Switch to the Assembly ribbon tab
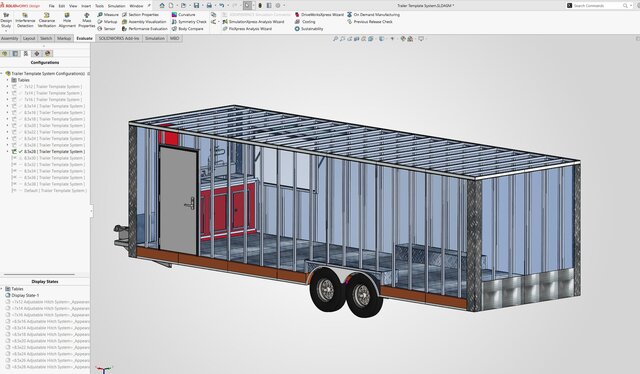The image size is (640, 374). pyautogui.click(x=10, y=38)
